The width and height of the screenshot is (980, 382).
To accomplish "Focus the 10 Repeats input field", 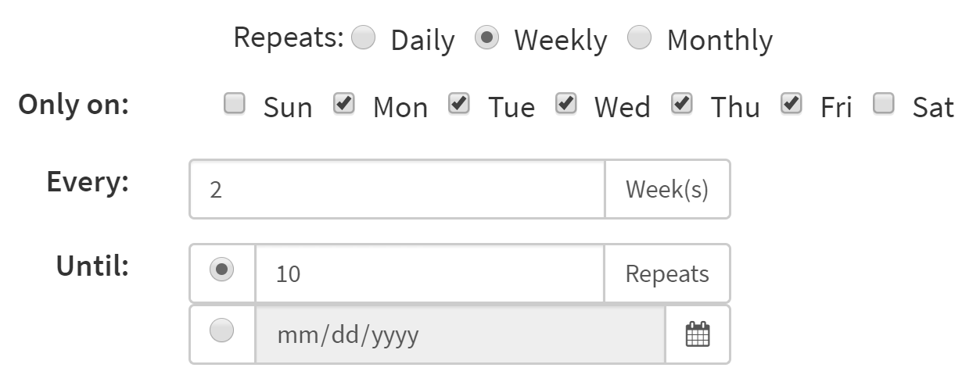I will [x=429, y=273].
